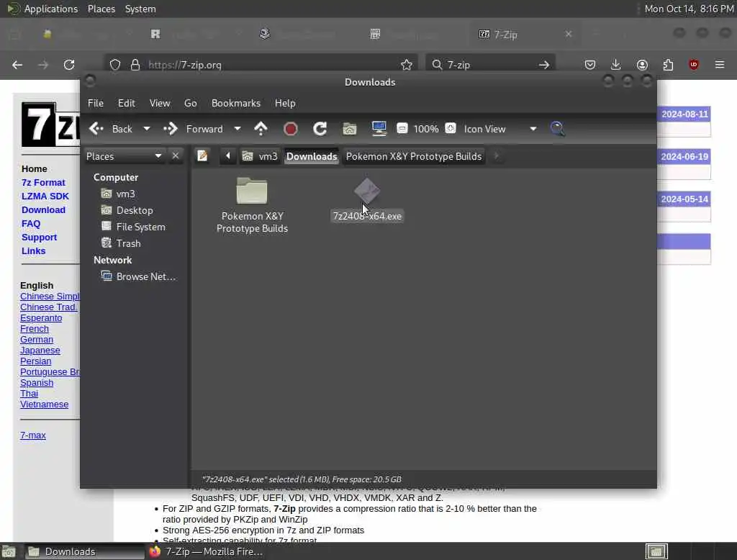Open Pocket save icon in Firefox

(x=590, y=65)
